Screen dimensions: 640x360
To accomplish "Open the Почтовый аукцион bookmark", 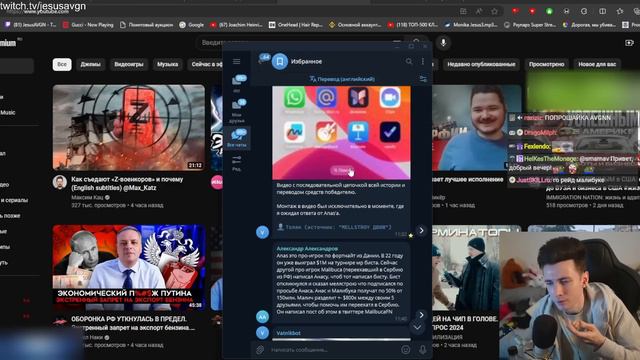I will (x=147, y=25).
